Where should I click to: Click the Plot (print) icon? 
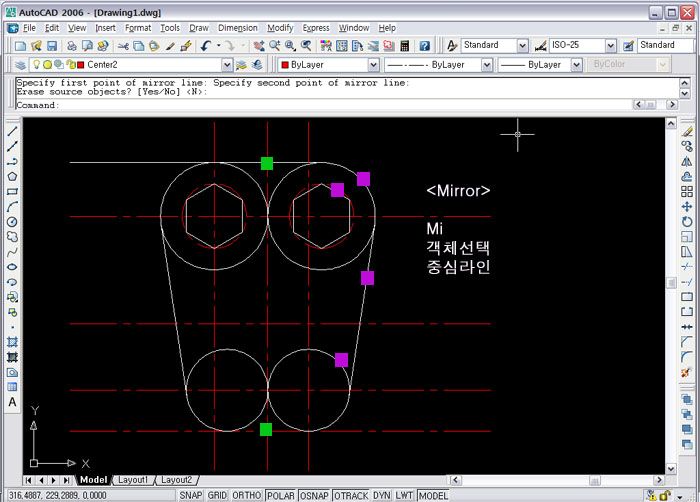71,46
